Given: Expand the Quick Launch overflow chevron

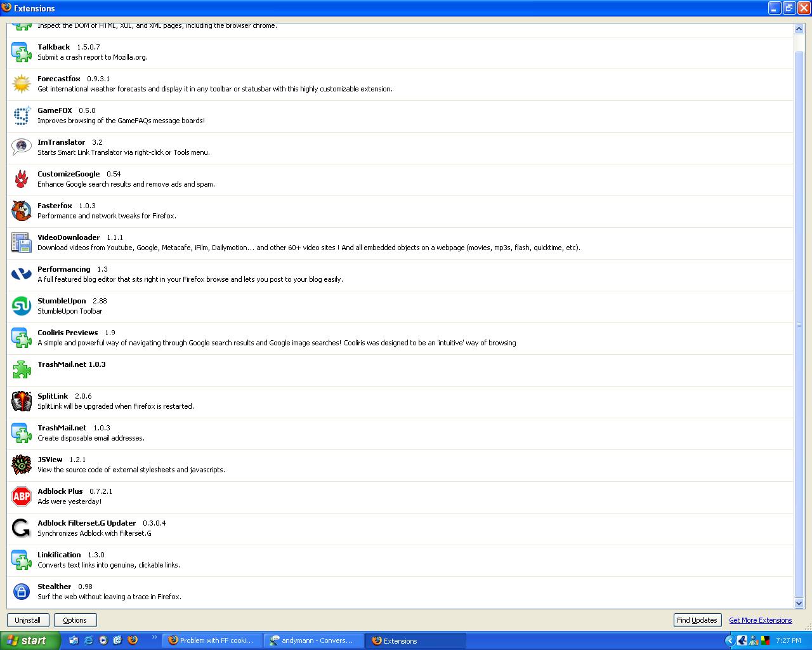Looking at the screenshot, I should (x=154, y=638).
